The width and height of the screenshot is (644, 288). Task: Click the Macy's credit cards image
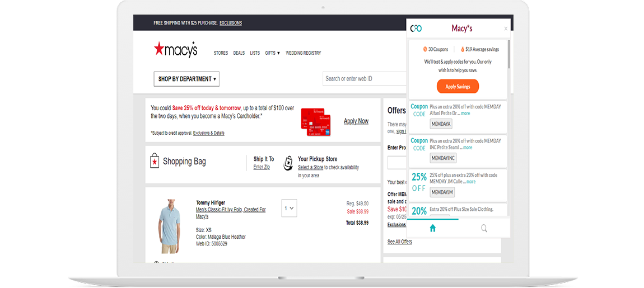316,122
